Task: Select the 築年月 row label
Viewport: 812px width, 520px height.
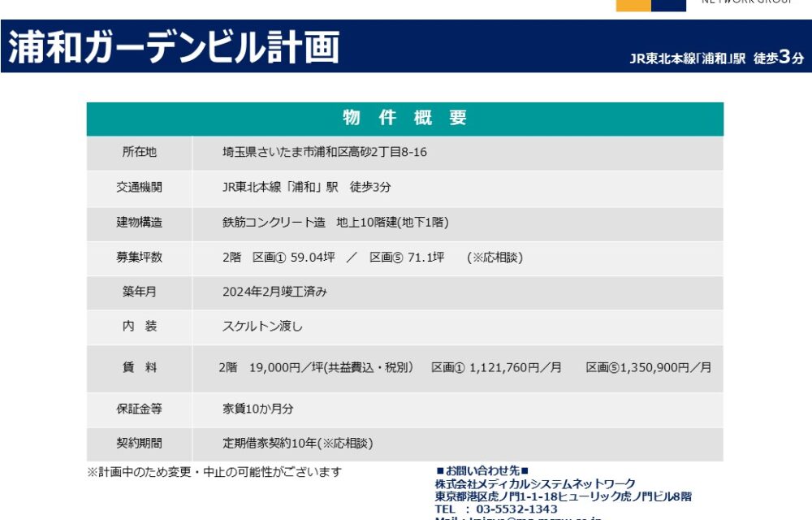Action: pyautogui.click(x=139, y=292)
